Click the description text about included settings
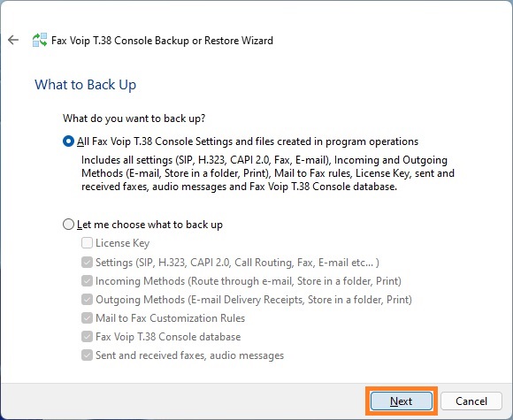 coord(268,173)
